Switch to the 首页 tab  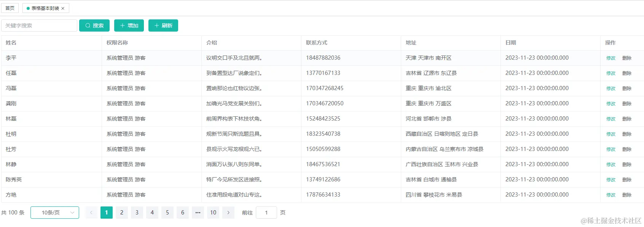click(10, 8)
